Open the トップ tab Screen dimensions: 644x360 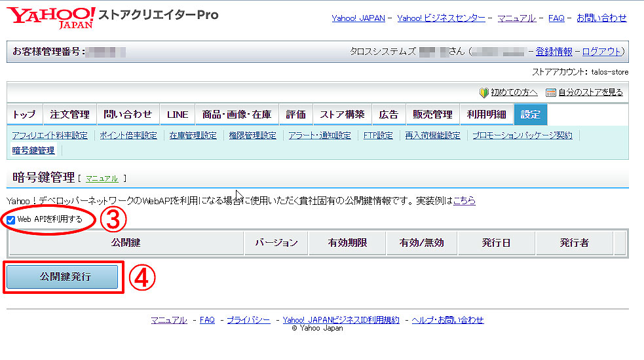pos(25,115)
